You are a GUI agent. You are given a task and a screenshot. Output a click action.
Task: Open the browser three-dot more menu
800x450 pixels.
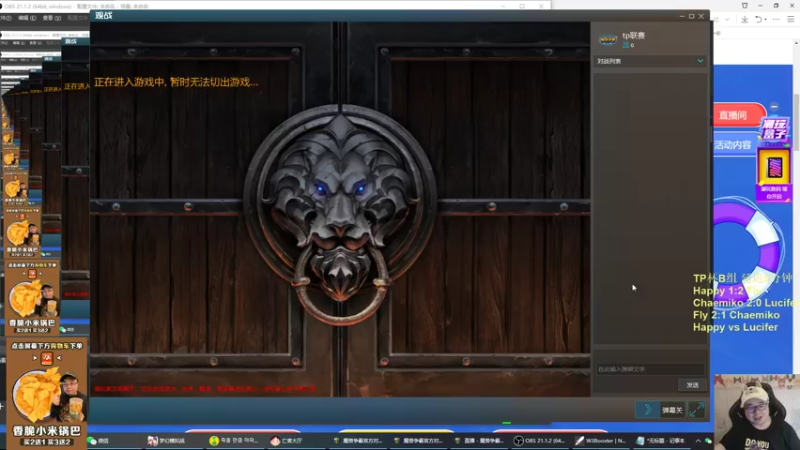click(x=776, y=19)
